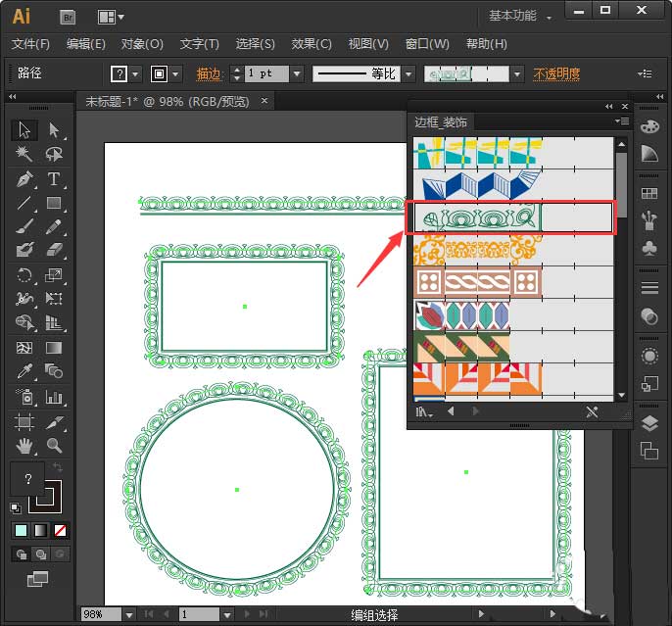Activate the Artboard tool
Screen dimensions: 672x626
point(24,422)
